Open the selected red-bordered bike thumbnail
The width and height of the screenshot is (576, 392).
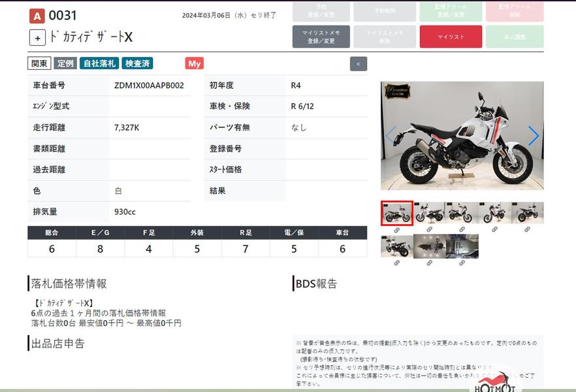396,213
